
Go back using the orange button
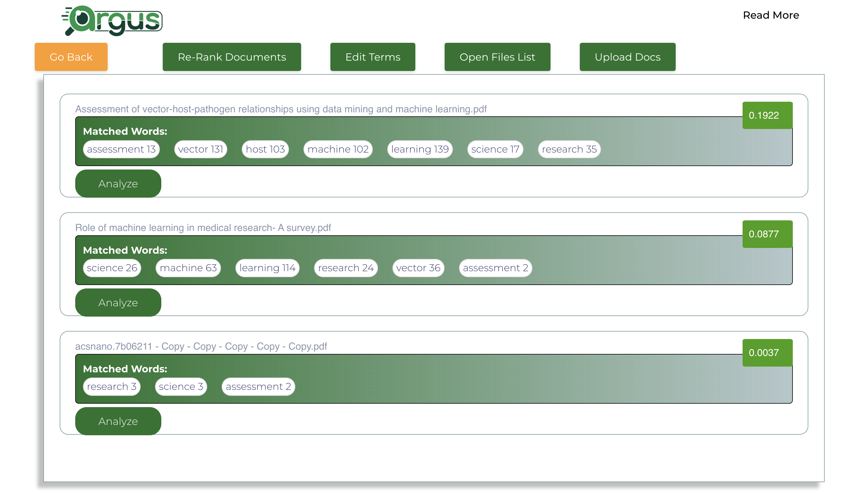pos(71,57)
